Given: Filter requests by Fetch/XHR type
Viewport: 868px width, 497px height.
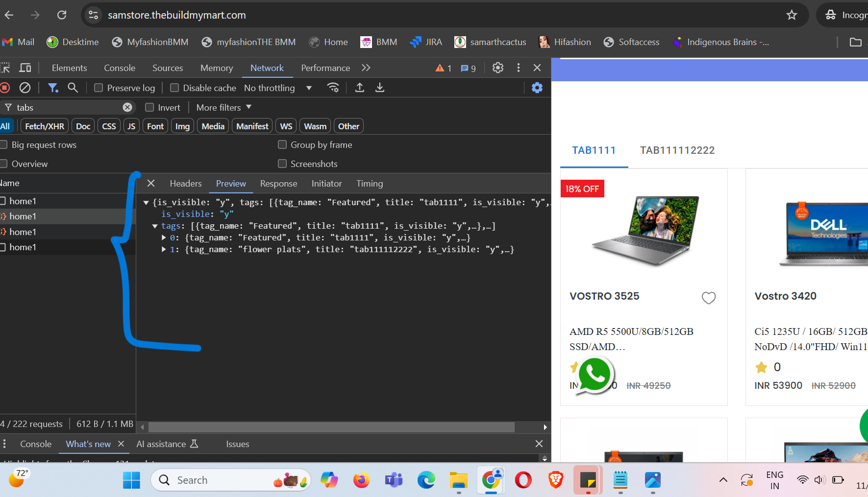Looking at the screenshot, I should click(45, 126).
